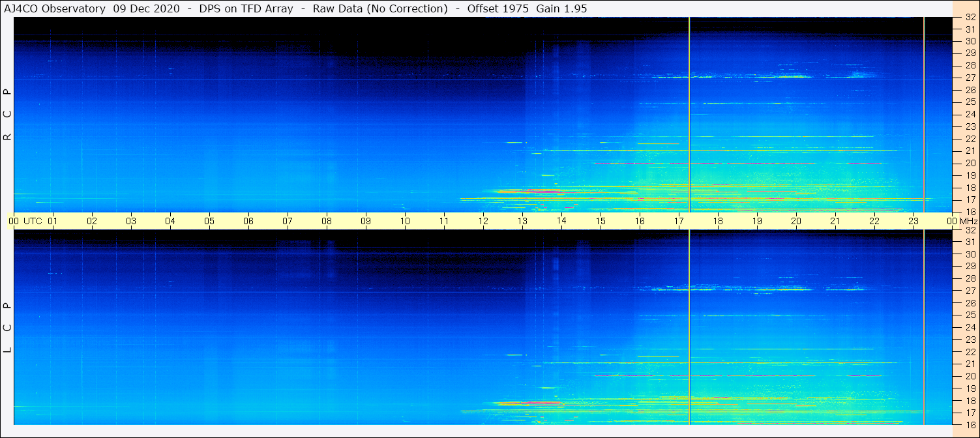Select the date 09 Dec 2020 in header

click(147, 8)
